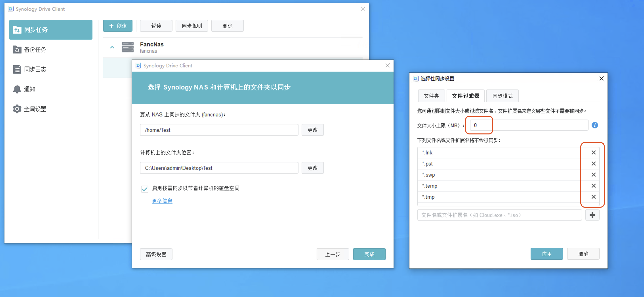Screen dimensions: 644x297
Task: Click the 同步日志 log list icon
Action: click(x=17, y=69)
